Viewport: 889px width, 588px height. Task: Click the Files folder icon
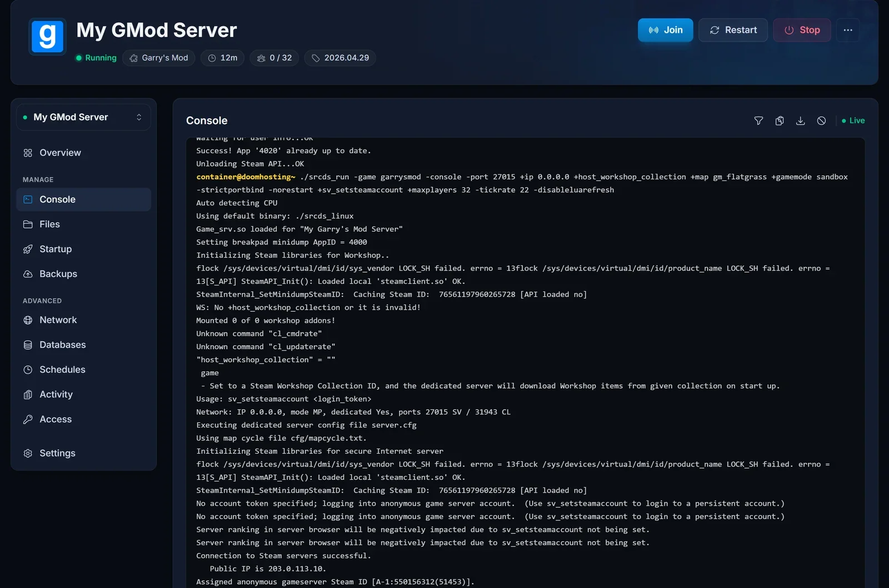click(x=28, y=224)
